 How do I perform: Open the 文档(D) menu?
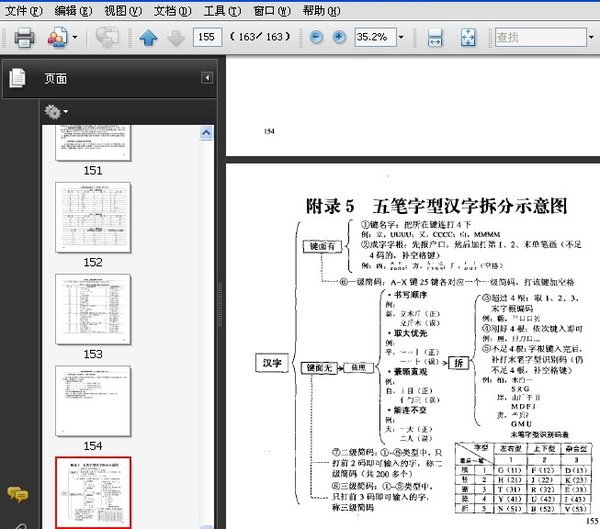(172, 11)
